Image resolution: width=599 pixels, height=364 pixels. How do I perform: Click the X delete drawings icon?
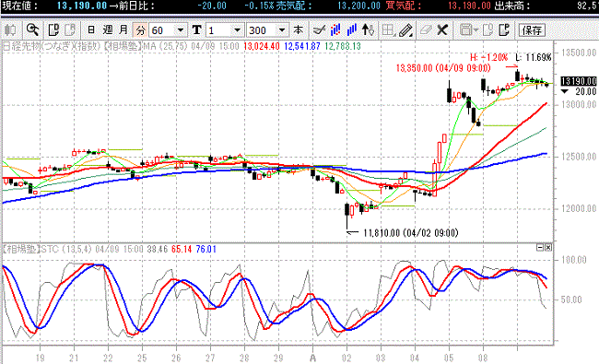442,29
